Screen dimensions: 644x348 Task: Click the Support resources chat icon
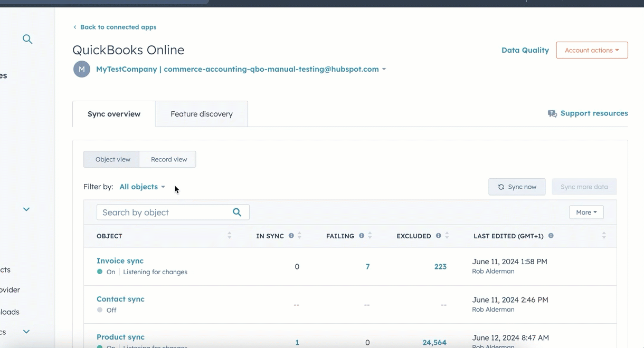click(552, 113)
